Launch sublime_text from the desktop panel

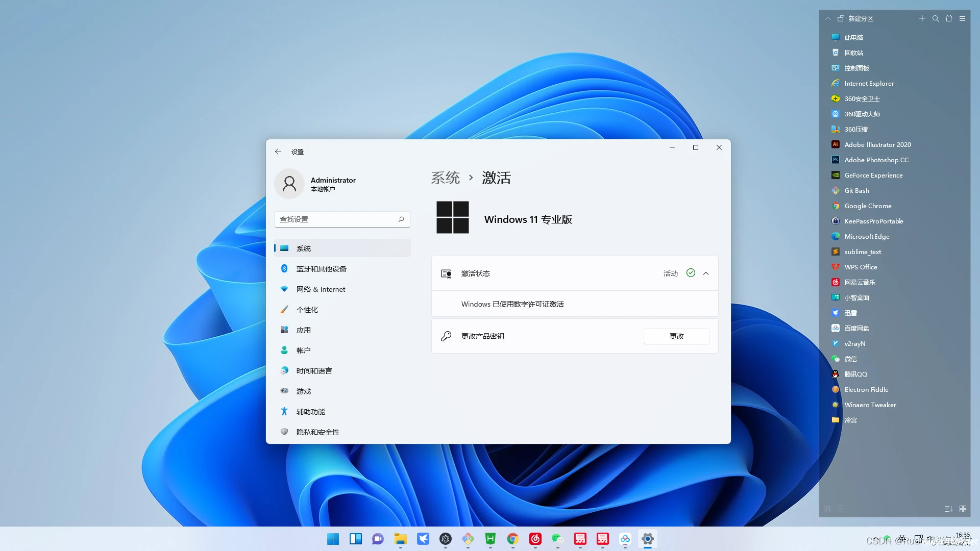862,252
